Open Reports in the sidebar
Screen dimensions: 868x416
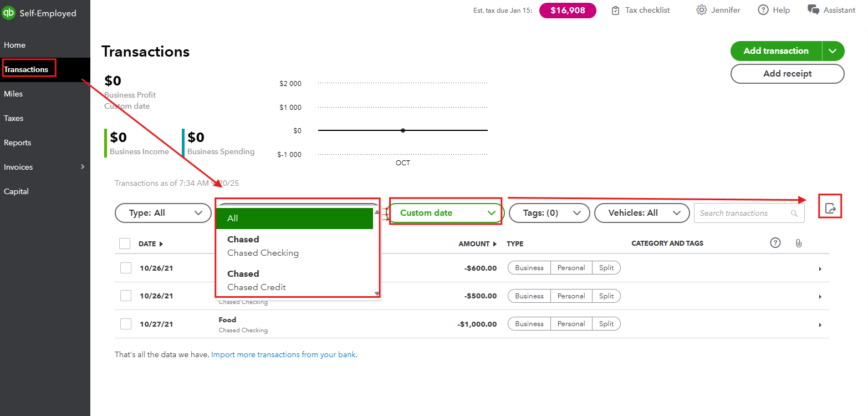pyautogui.click(x=45, y=143)
